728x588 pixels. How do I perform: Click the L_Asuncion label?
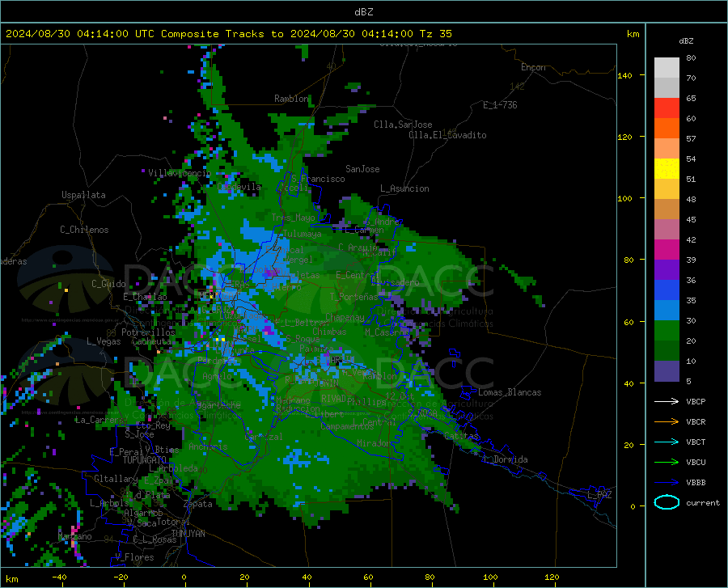404,188
